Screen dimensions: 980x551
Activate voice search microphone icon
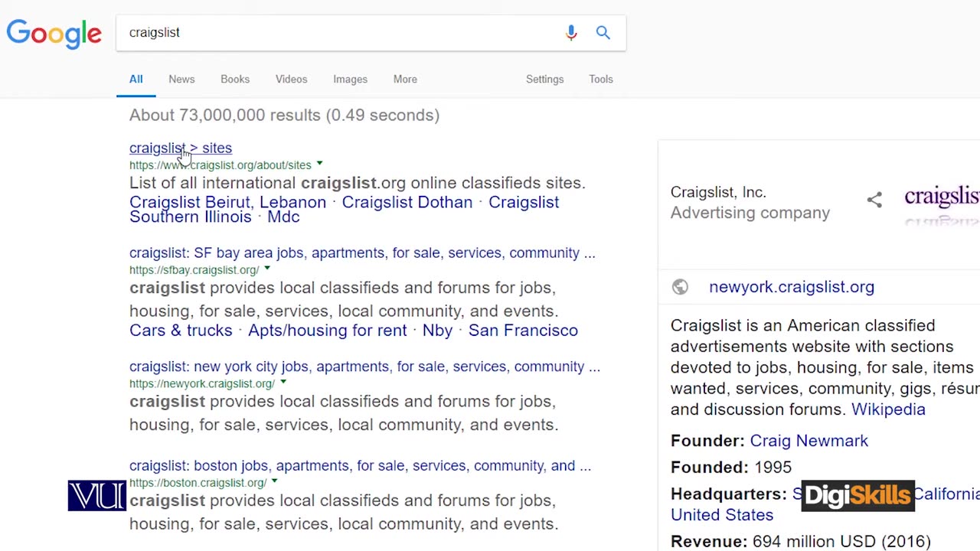pos(571,32)
